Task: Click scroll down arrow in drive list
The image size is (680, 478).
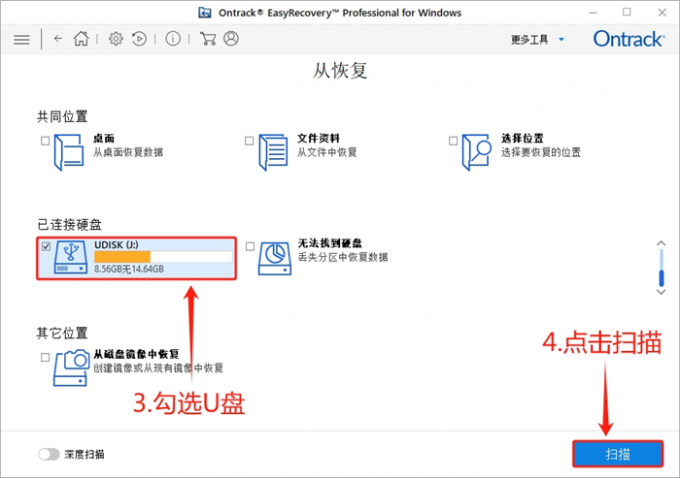Action: 661,292
